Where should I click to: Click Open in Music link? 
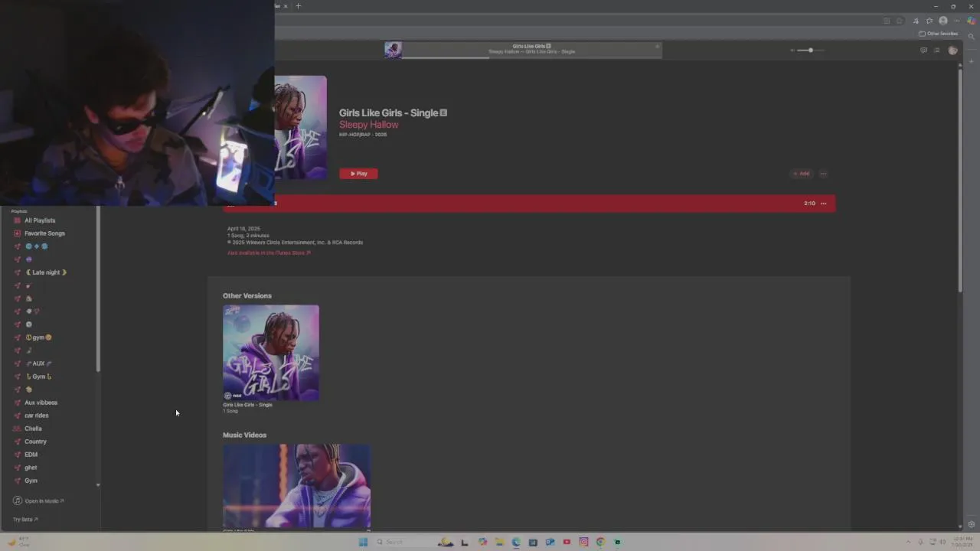pos(39,501)
